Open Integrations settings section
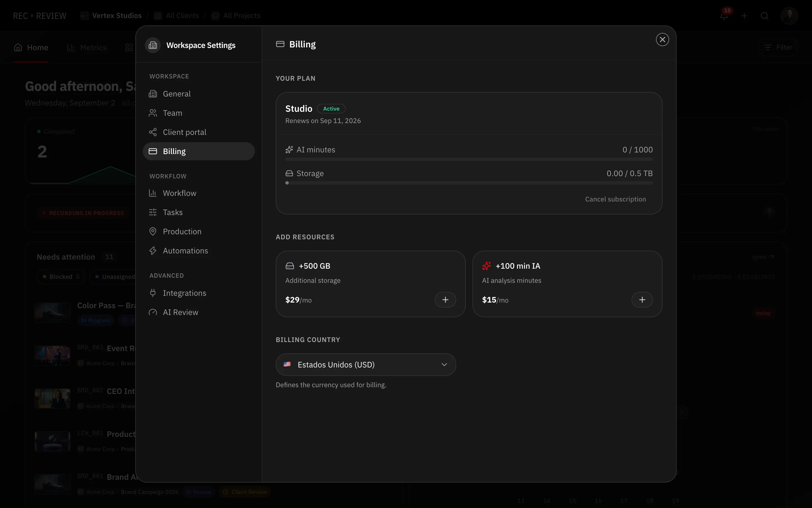 (199, 293)
